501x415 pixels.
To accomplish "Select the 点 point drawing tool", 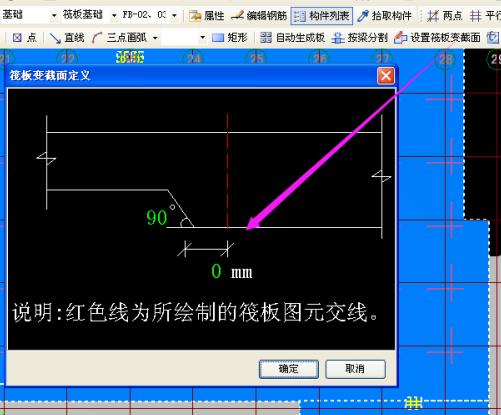I will pyautogui.click(x=24, y=38).
